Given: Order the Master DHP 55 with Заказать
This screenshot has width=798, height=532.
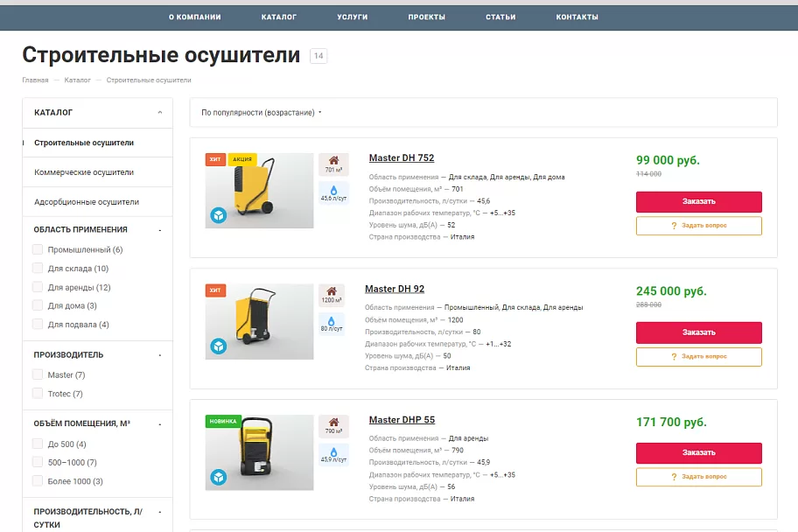Looking at the screenshot, I should click(x=699, y=452).
